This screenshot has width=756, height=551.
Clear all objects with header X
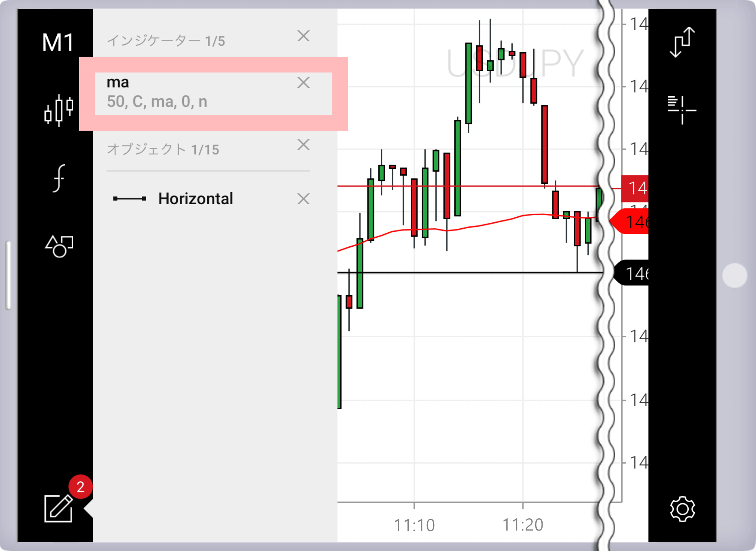click(x=303, y=145)
